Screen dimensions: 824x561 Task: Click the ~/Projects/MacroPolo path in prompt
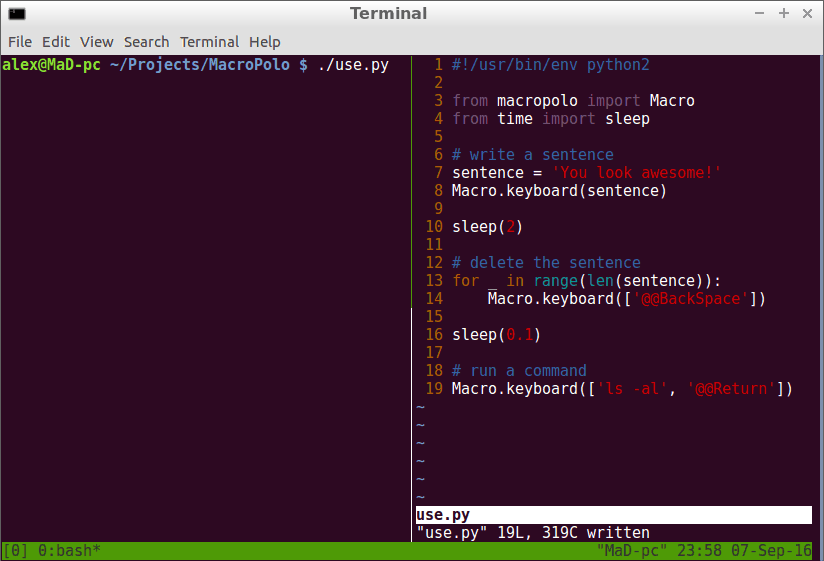coord(200,65)
